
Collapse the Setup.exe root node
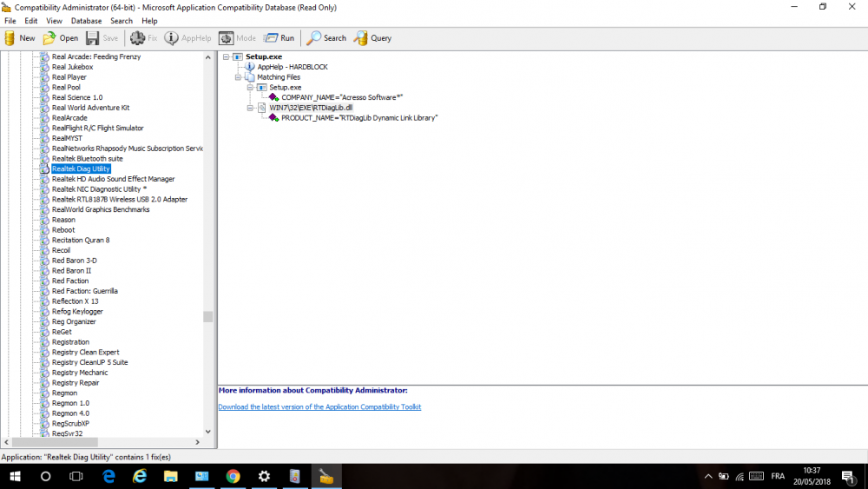(227, 56)
